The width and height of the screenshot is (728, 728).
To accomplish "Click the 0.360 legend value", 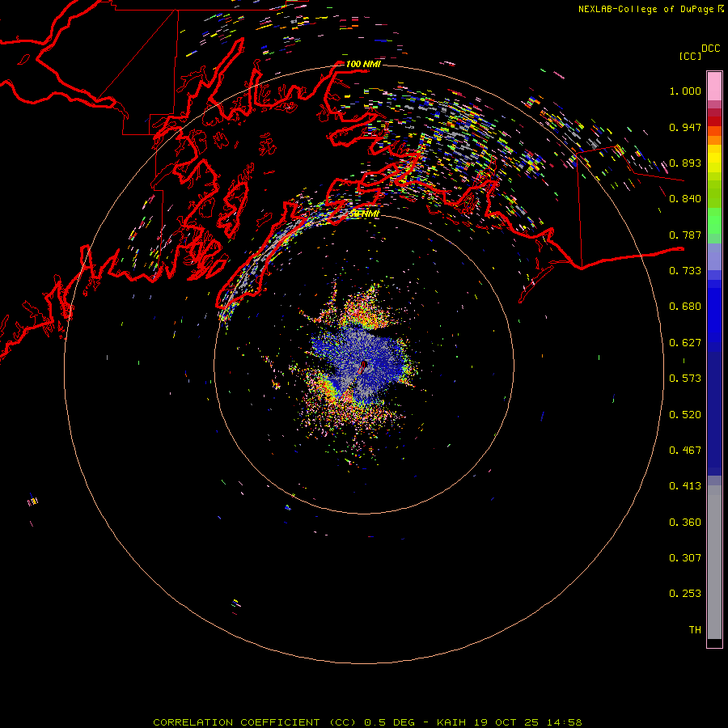I will tap(685, 523).
